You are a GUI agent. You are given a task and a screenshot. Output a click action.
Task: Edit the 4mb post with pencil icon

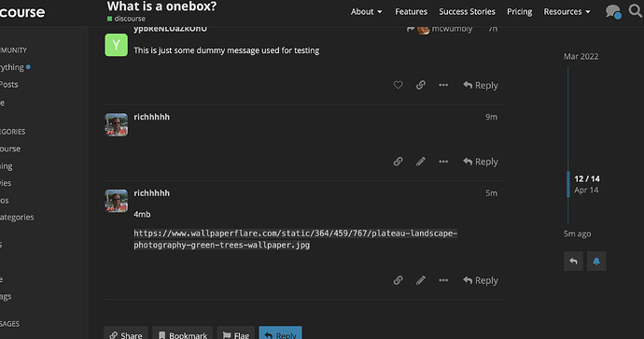421,280
